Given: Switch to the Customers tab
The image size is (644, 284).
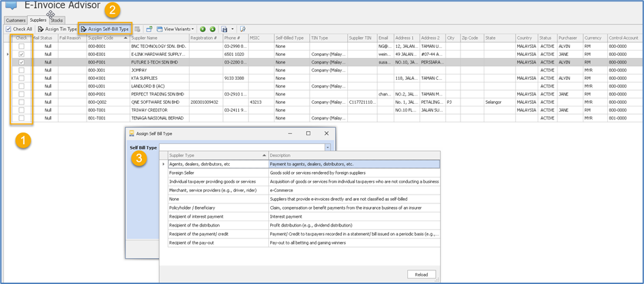Looking at the screenshot, I should click(16, 20).
